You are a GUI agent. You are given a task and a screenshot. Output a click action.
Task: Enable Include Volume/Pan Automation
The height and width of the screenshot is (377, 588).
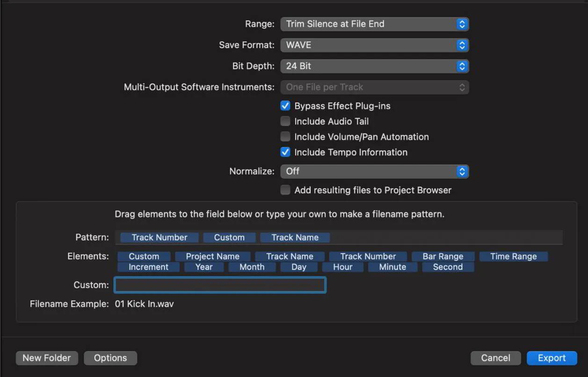pyautogui.click(x=285, y=137)
